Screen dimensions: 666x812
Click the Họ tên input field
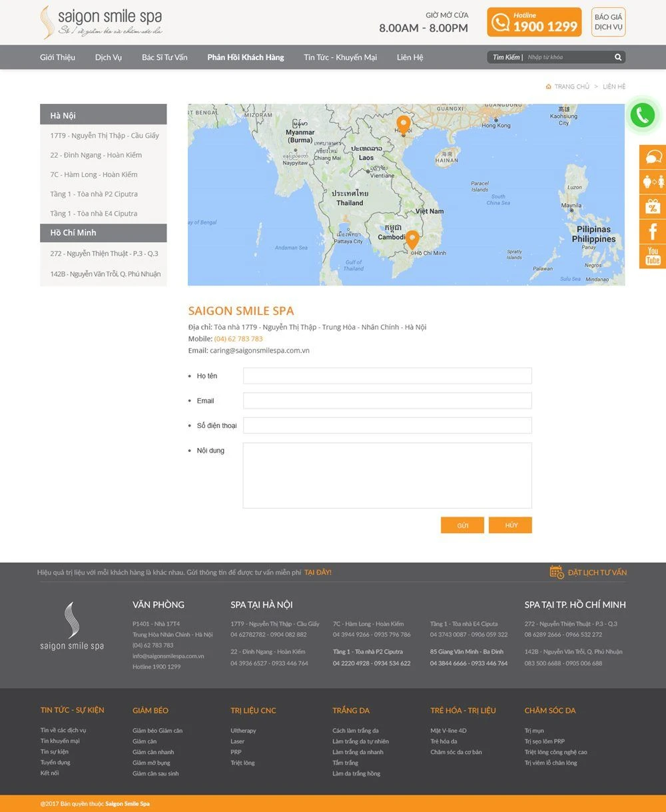[x=387, y=376]
